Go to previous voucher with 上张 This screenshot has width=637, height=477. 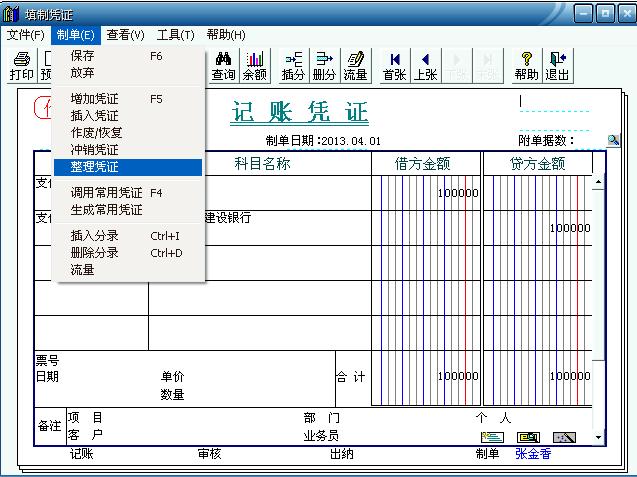425,66
